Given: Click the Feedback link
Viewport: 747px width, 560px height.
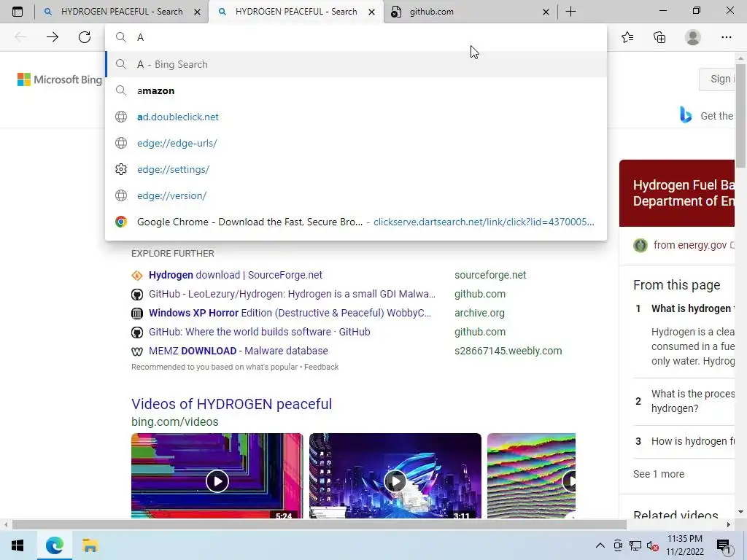Looking at the screenshot, I should (x=321, y=367).
